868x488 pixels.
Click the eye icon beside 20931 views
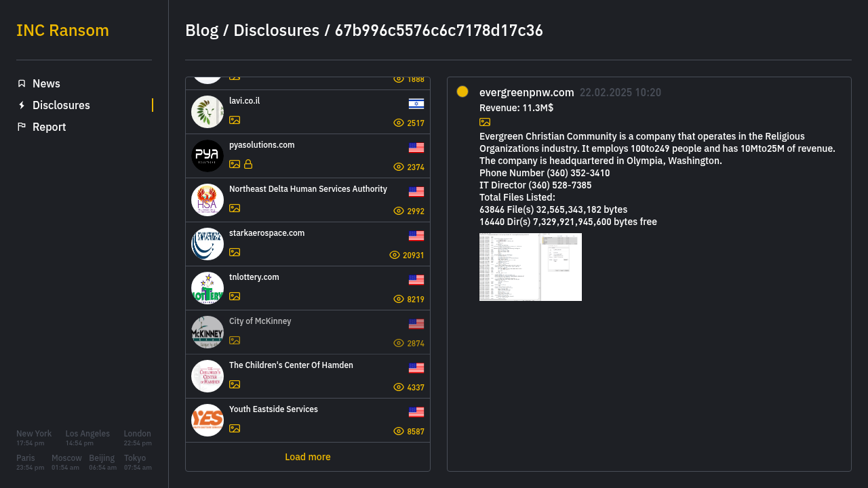click(x=395, y=255)
